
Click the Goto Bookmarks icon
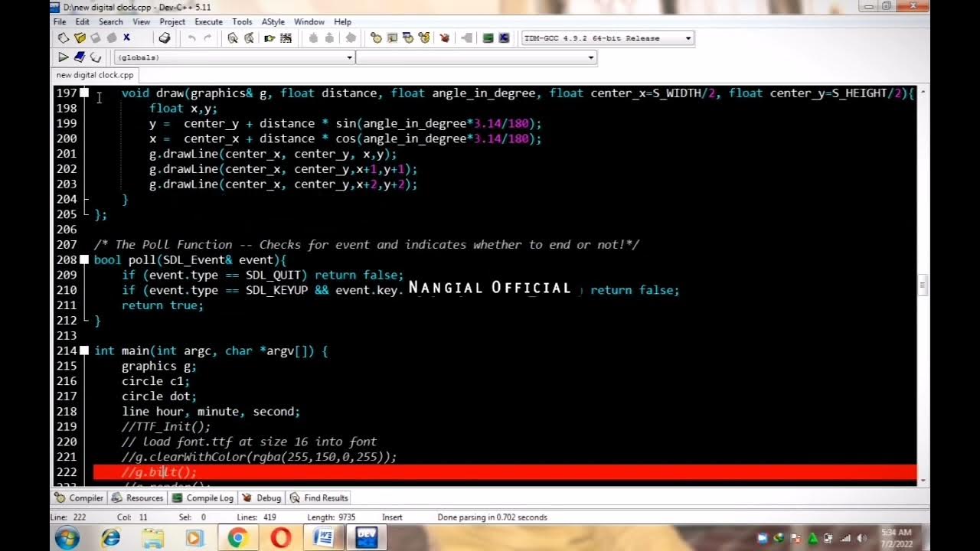pos(96,57)
